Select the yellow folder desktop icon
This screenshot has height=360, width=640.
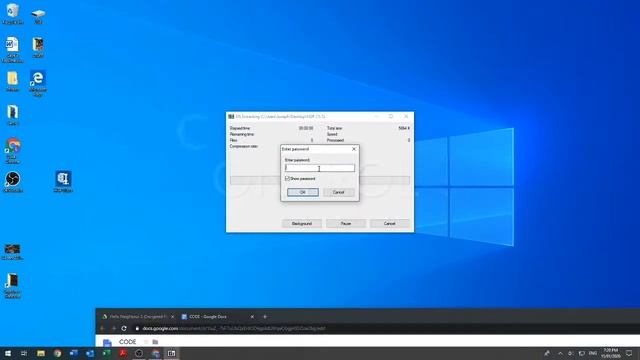(x=12, y=81)
